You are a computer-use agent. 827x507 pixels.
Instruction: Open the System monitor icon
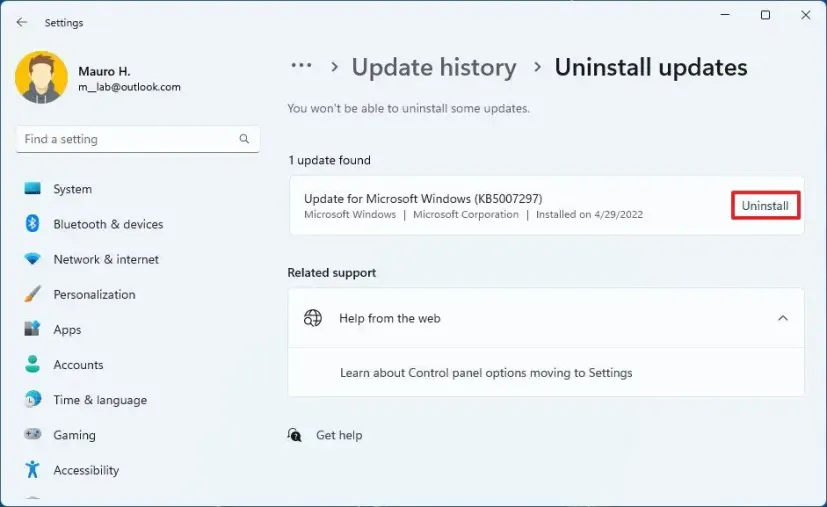tap(32, 188)
